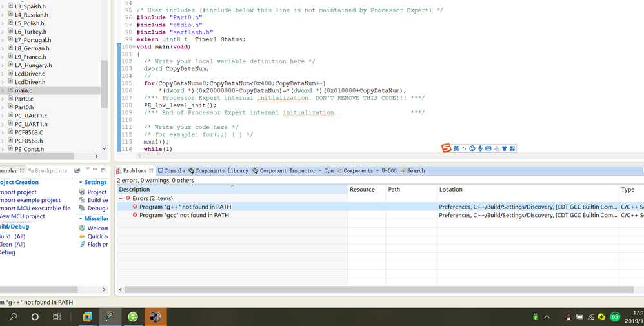
Task: Show hidden system tray icons chevron
Action: 547,317
